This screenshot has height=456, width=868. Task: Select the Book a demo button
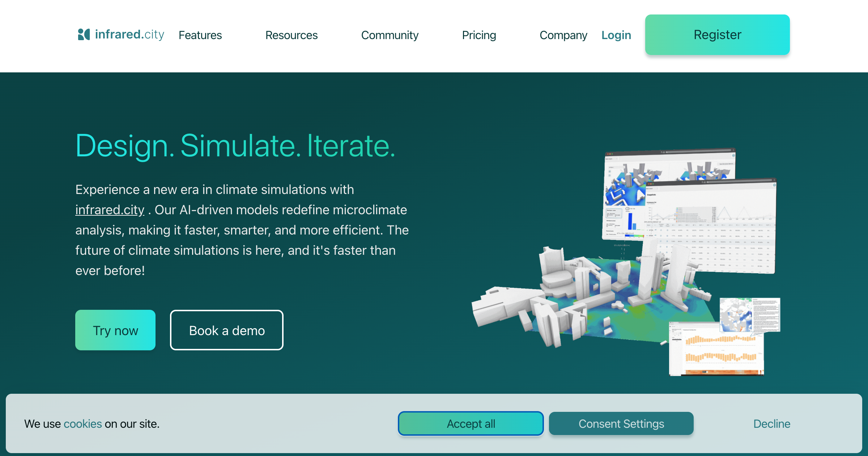click(227, 330)
